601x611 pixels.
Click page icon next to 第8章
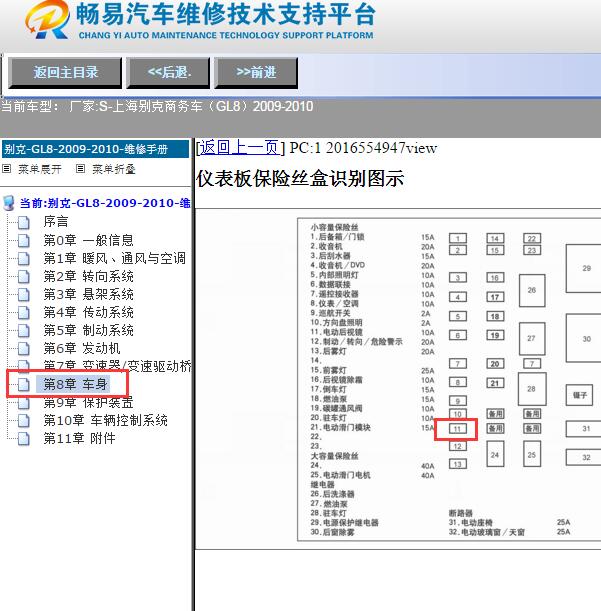24,385
